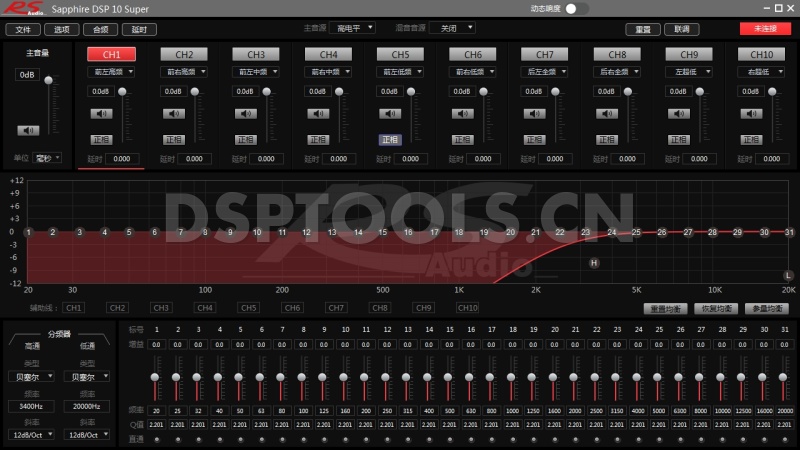Mute CH1 with its speaker icon
The width and height of the screenshot is (800, 450).
(x=101, y=113)
